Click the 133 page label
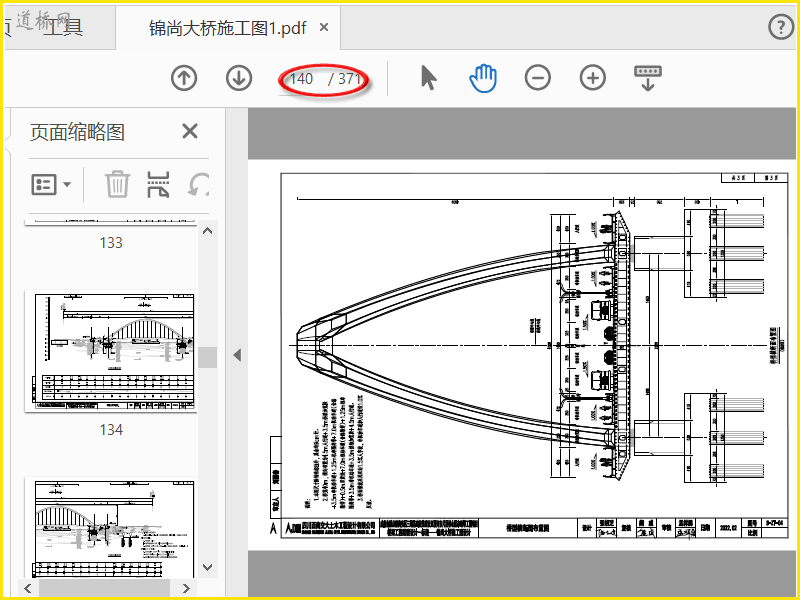800x600 pixels. [111, 242]
